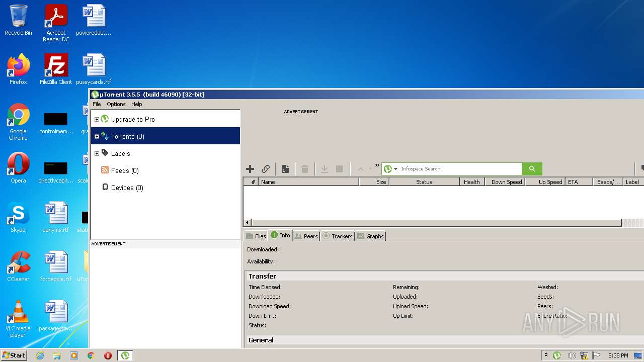Switch to the Graphs tab

(370, 236)
